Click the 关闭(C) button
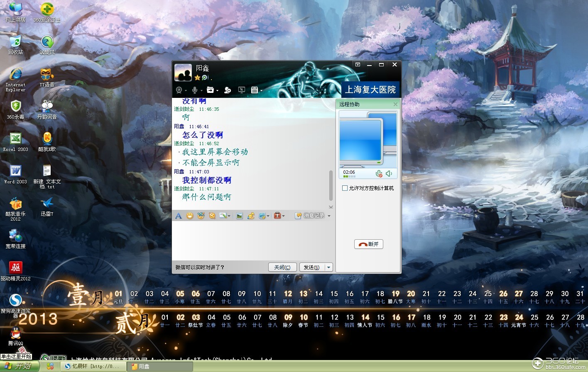Viewport: 588px width, 372px height. point(282,267)
